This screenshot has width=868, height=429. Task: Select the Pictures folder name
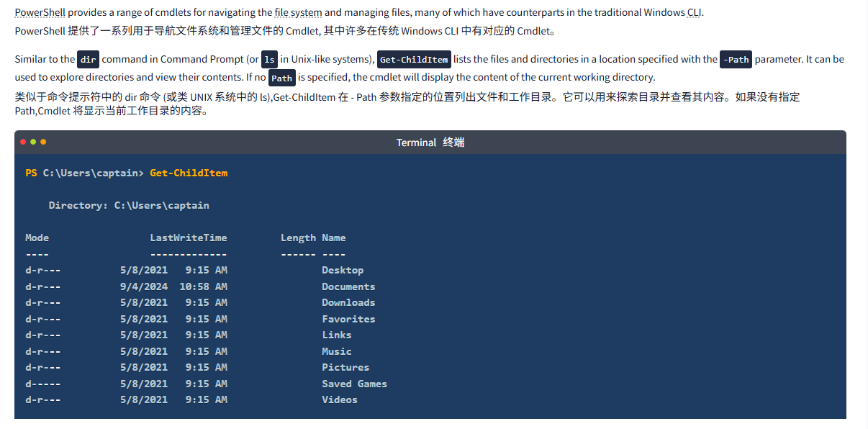click(x=345, y=367)
